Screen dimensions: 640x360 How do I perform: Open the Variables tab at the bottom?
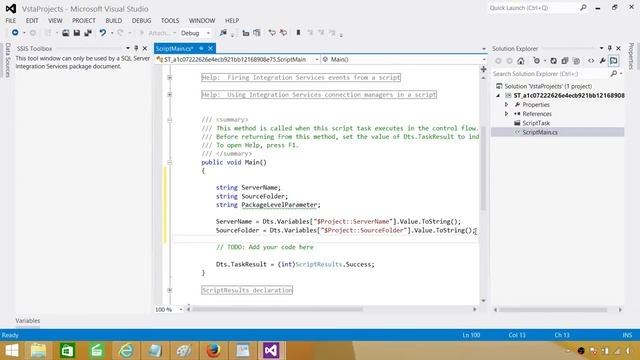tap(28, 321)
